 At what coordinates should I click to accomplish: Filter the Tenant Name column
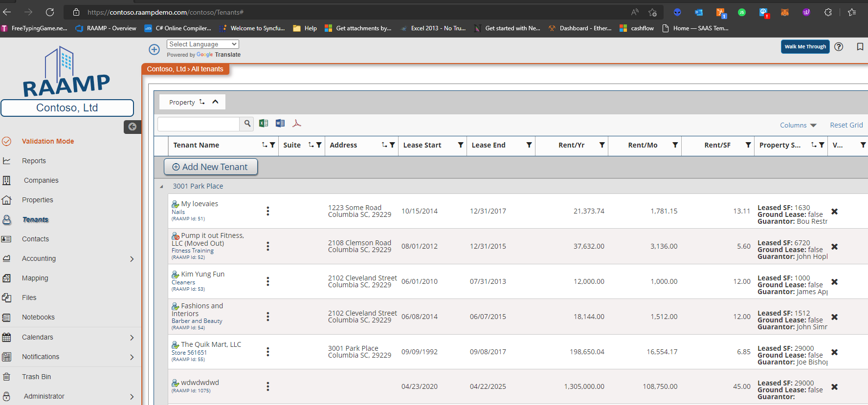[272, 145]
